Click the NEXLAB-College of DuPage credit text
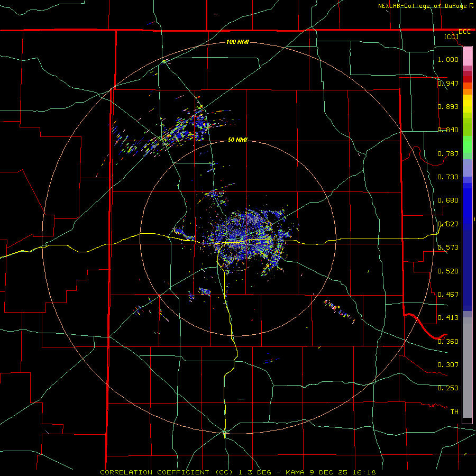This screenshot has height=476, width=476. point(423,6)
